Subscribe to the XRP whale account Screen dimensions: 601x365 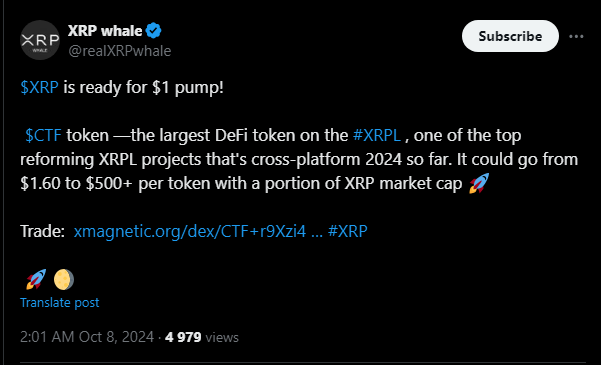(510, 36)
